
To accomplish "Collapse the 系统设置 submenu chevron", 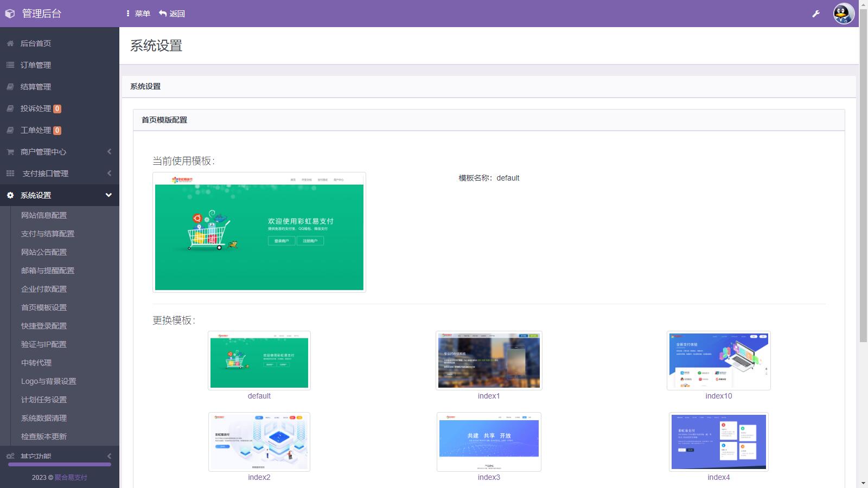I will coord(108,195).
